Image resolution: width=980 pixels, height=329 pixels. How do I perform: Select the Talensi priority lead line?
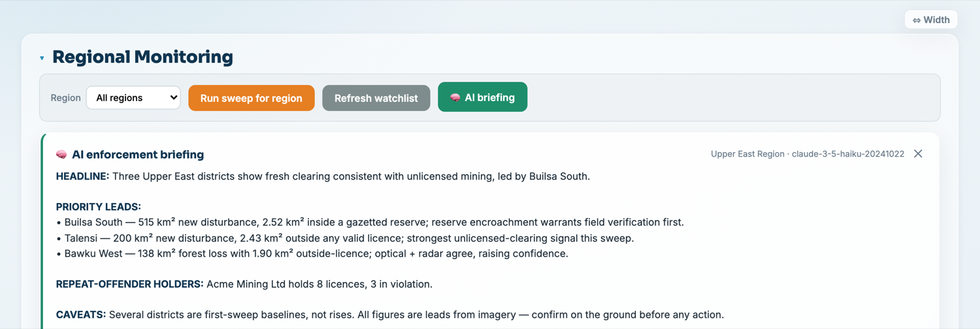(345, 238)
